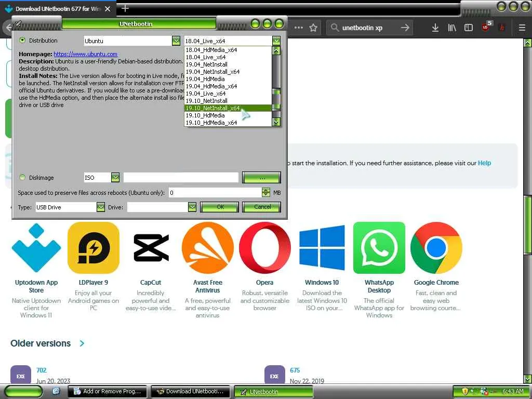Click the quick launch browser icon
The height and width of the screenshot is (399, 532).
point(56,391)
